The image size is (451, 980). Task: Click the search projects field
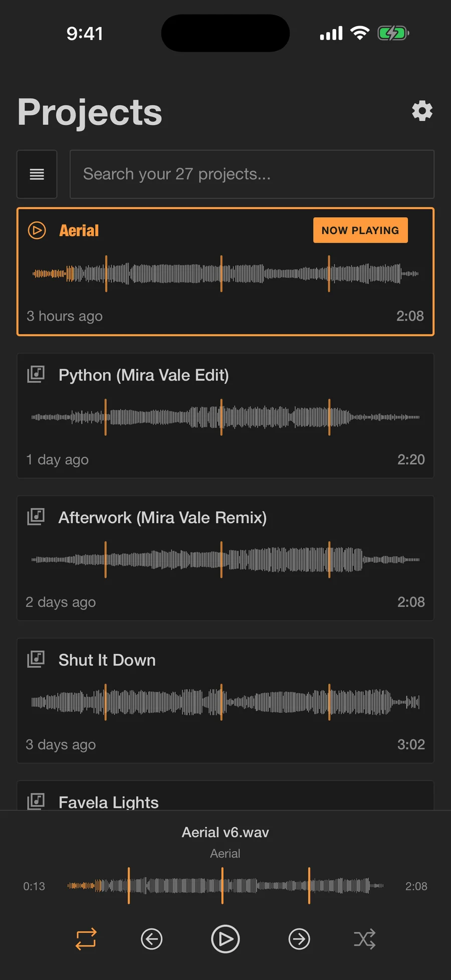[252, 174]
